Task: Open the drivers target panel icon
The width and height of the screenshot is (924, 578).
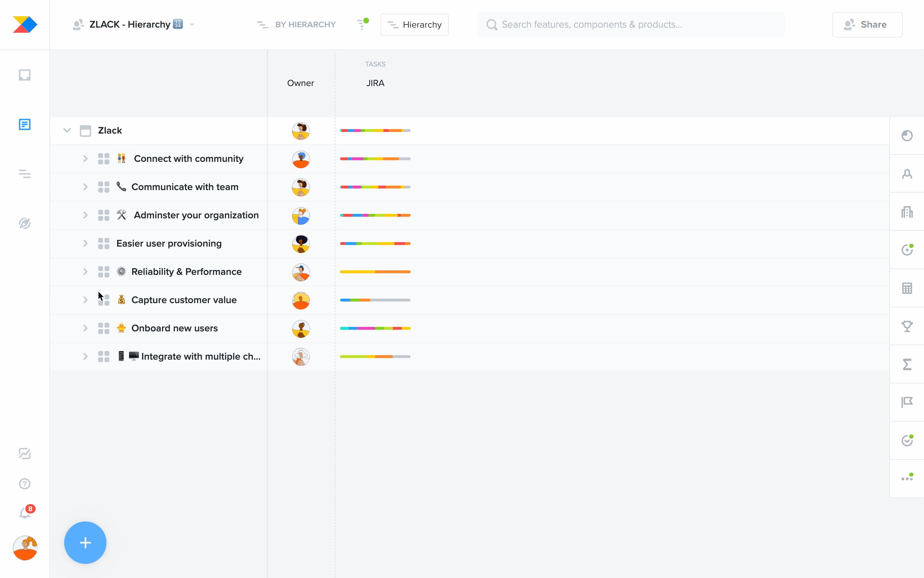Action: coord(907,250)
